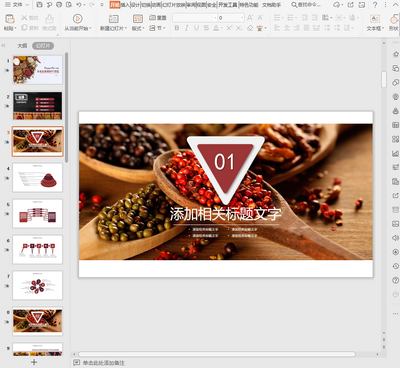Click the horizontal scrollbar under the slide

click(x=217, y=354)
